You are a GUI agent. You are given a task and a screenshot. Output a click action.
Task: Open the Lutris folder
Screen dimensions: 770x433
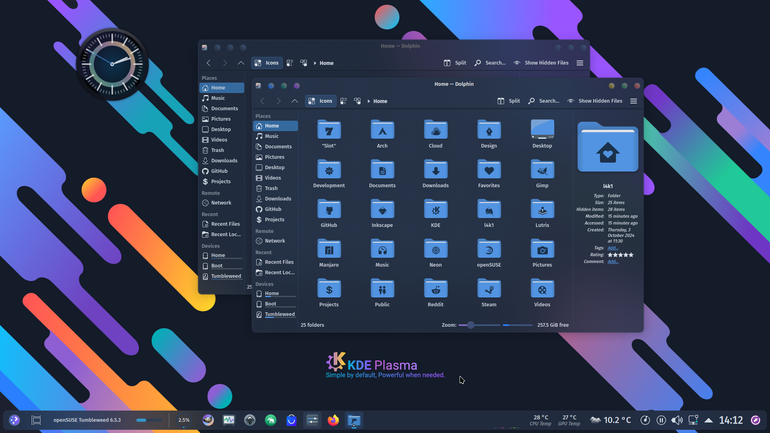point(542,210)
